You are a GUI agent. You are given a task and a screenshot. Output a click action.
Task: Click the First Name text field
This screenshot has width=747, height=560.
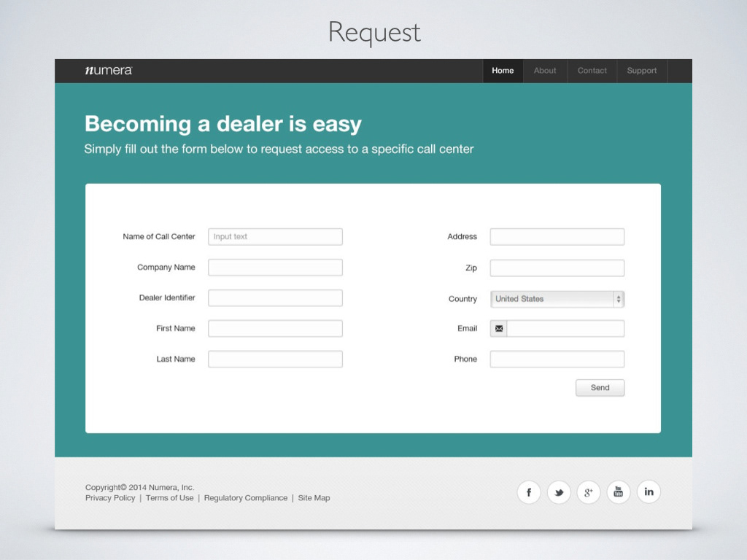click(275, 329)
